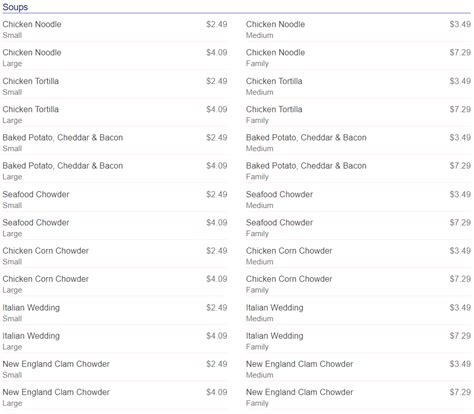Select Seafood Chowder Large item
This screenshot has height=414, width=474.
click(115, 228)
